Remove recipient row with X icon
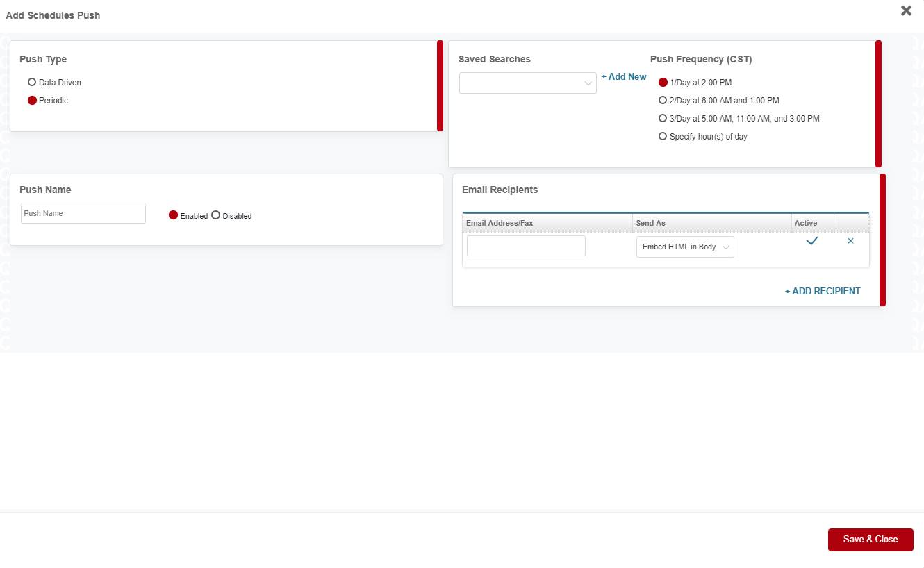 [x=850, y=241]
